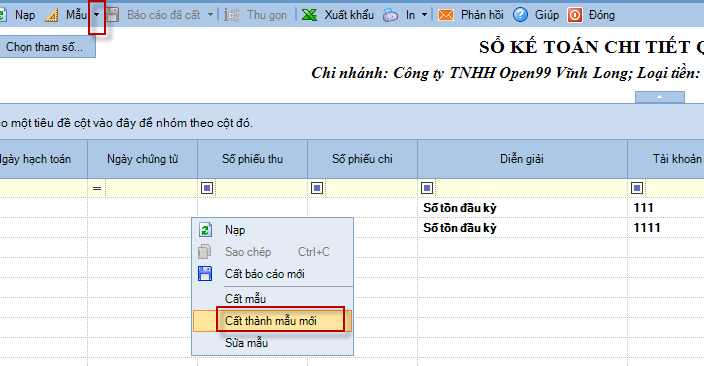
Task: Click the Xuất khẩu Excel icon
Action: click(309, 15)
